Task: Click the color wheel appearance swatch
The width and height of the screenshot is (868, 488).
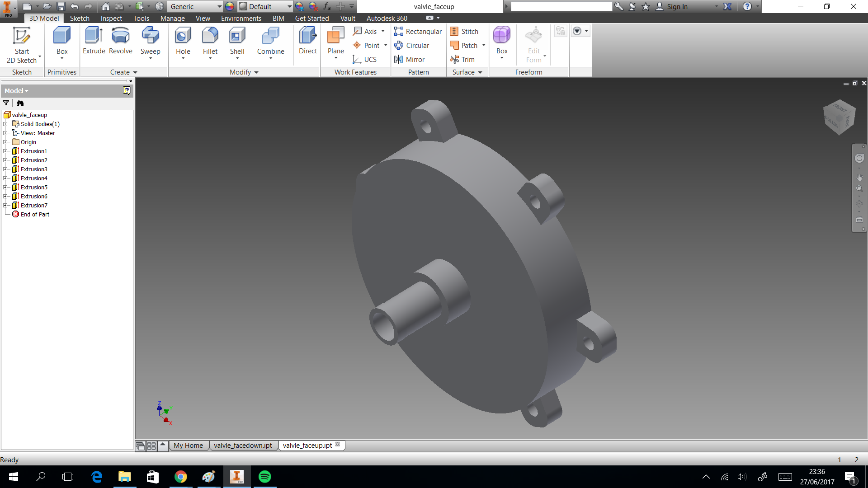Action: 230,6
